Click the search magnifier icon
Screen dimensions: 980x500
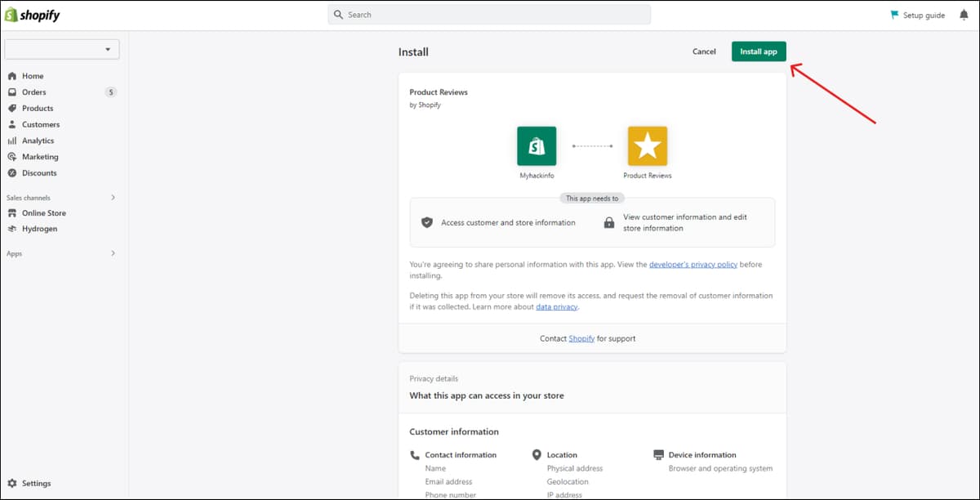pyautogui.click(x=338, y=15)
